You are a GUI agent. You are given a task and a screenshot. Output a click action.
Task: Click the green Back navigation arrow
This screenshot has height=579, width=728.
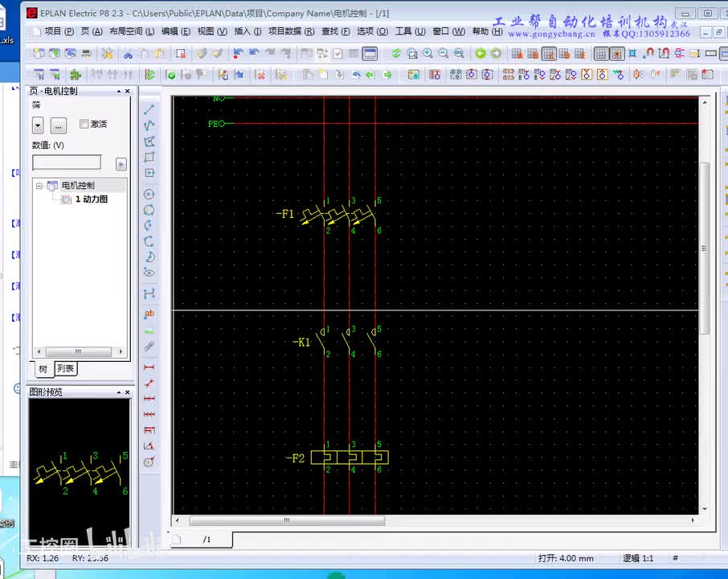pos(481,53)
